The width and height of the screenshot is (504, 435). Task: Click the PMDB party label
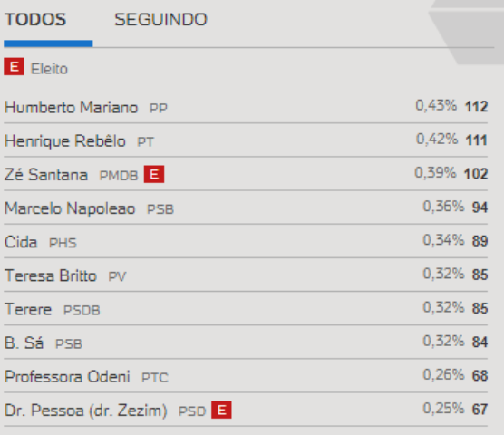(119, 176)
